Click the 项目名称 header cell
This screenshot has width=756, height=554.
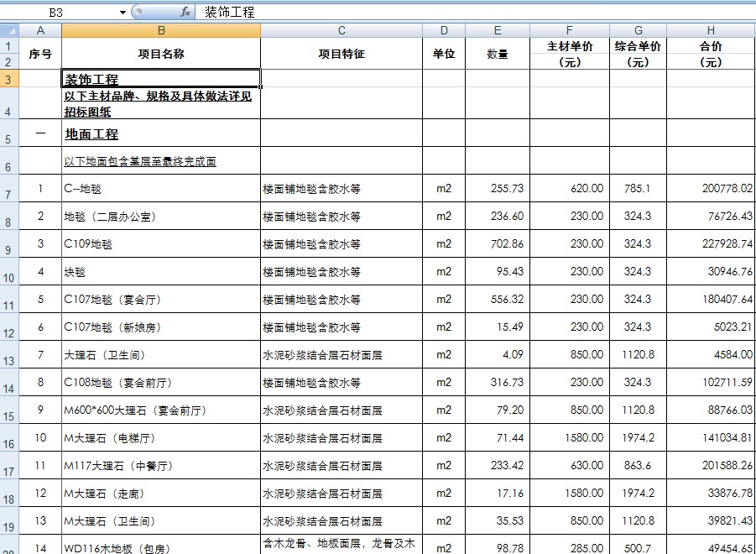coord(161,54)
